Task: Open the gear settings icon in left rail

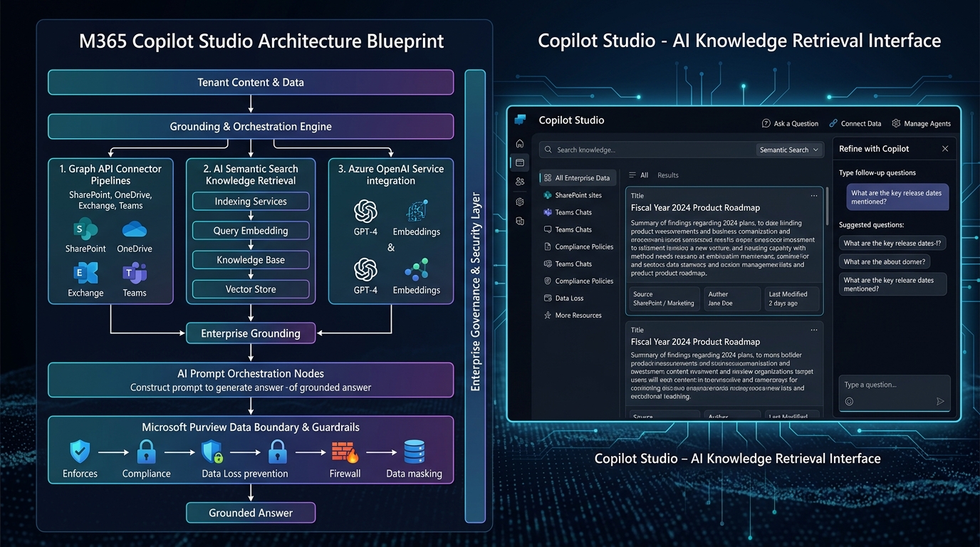Action: pos(520,202)
